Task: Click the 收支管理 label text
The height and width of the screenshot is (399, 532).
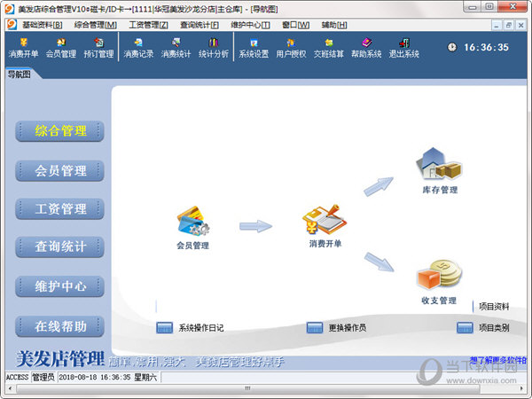Action: [439, 301]
